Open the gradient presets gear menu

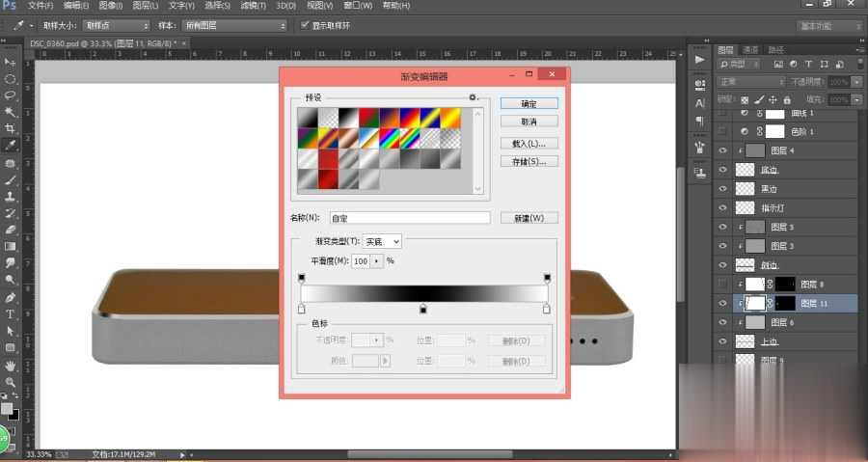[473, 97]
